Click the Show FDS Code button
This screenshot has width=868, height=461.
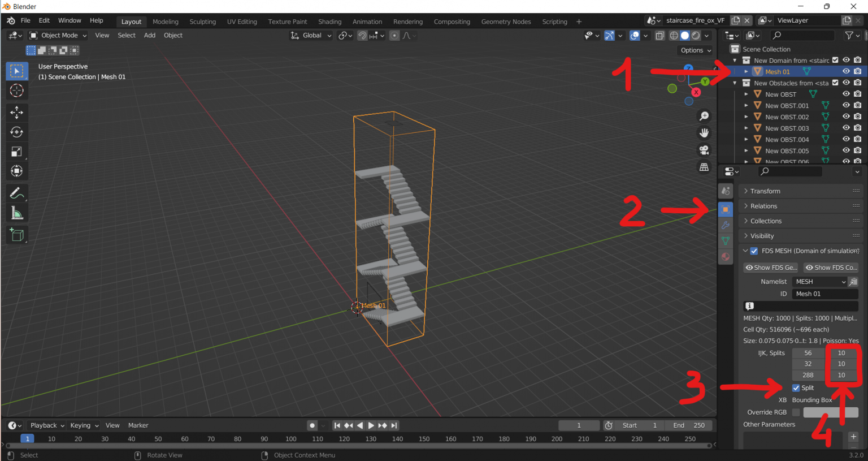[x=831, y=267]
